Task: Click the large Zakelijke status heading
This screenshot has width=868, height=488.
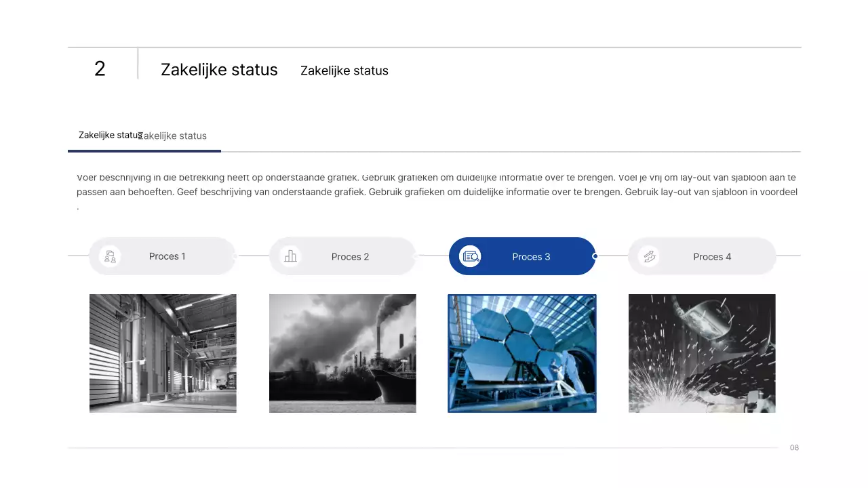Action: point(219,70)
